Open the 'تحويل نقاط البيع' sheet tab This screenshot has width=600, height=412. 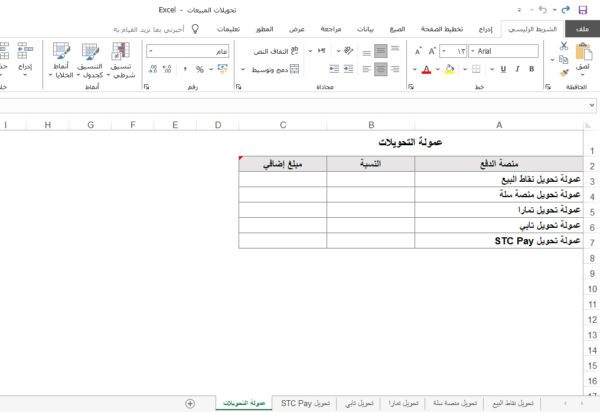click(x=513, y=403)
